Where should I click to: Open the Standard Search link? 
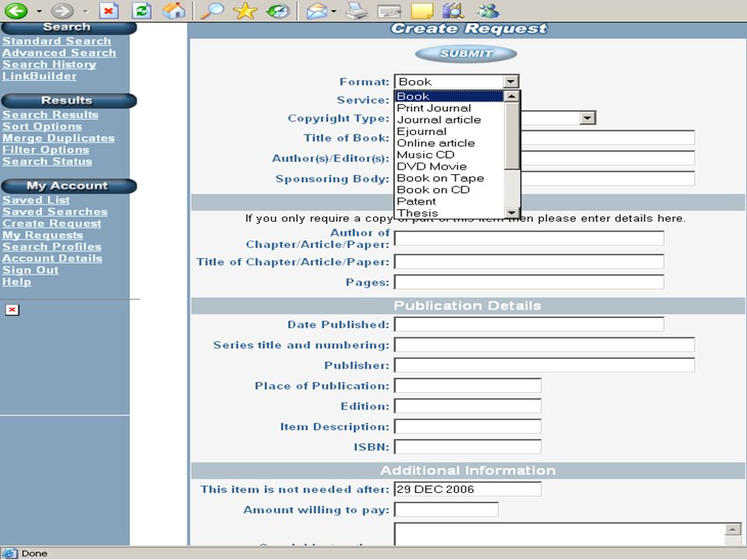[57, 41]
